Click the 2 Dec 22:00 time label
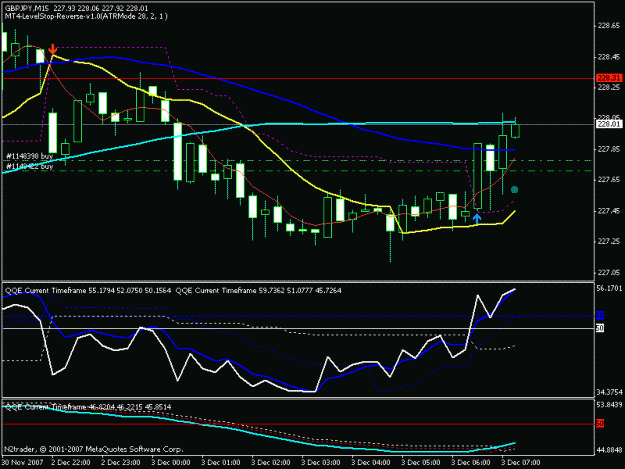This screenshot has height=469, width=625. click(71, 462)
